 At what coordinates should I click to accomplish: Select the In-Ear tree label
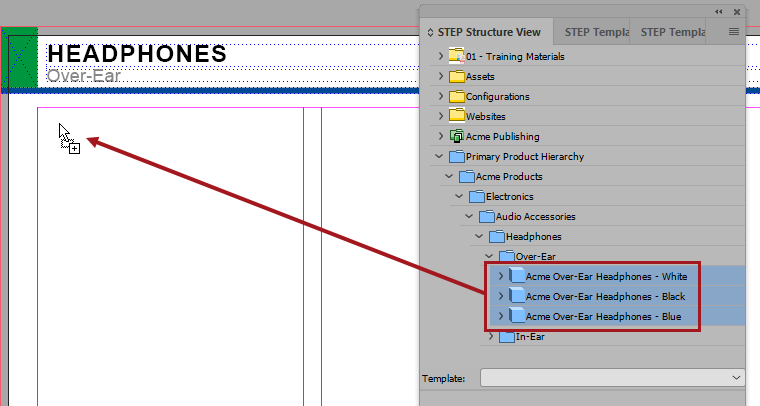tap(530, 337)
